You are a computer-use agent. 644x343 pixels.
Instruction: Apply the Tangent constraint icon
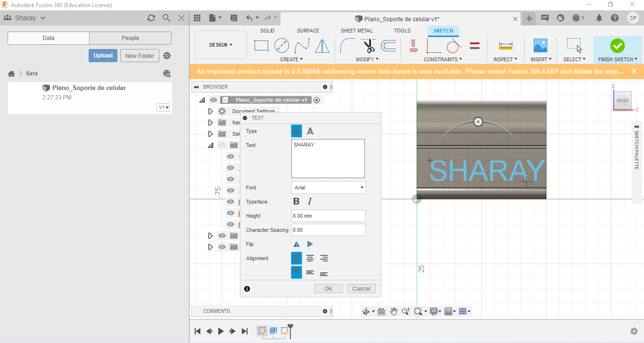[x=454, y=46]
